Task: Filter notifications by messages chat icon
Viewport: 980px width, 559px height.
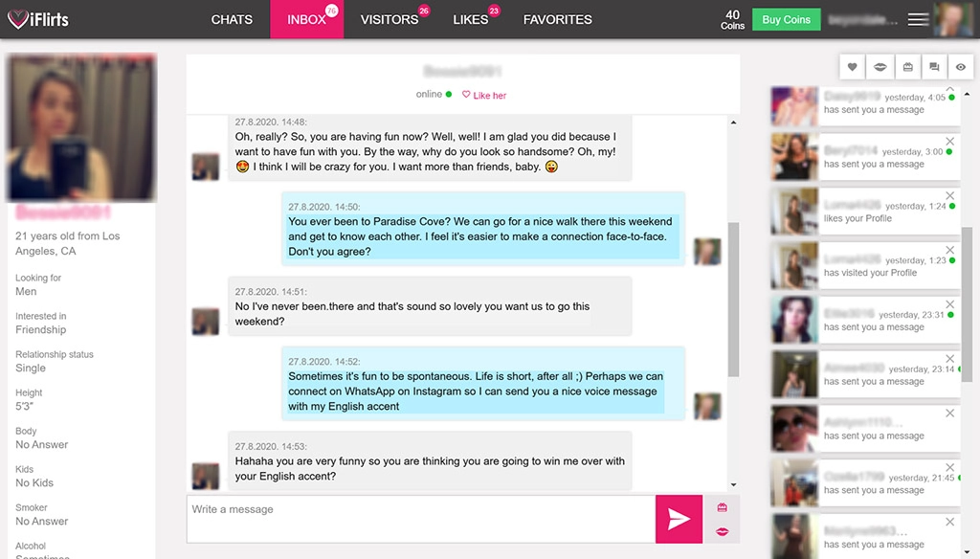Action: click(934, 67)
